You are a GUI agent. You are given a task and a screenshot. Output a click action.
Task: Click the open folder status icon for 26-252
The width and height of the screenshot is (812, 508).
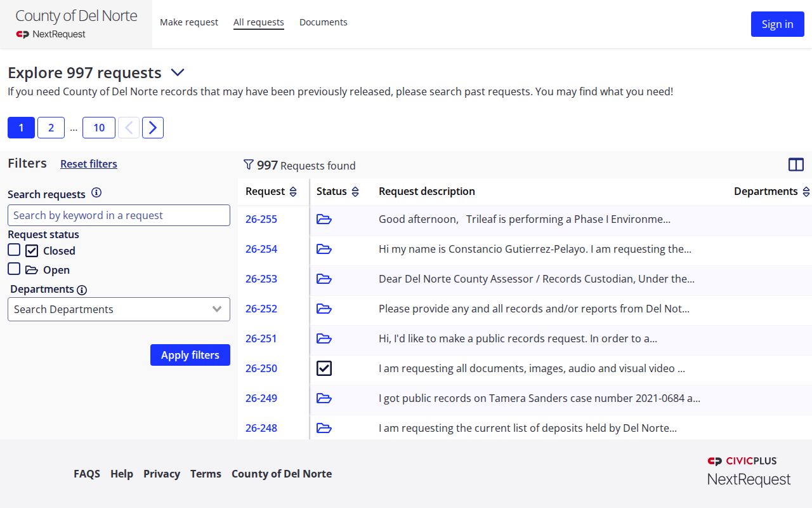click(x=324, y=309)
